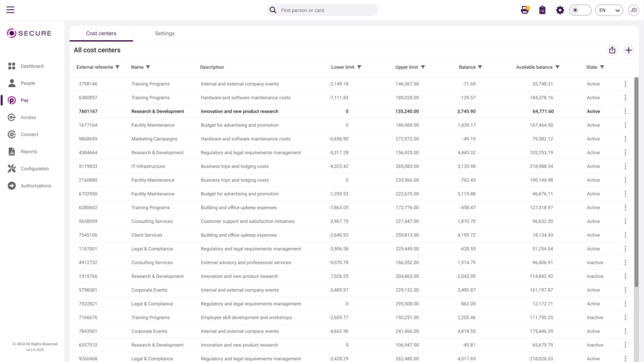Click the clipboard tasks icon in header

pos(543,10)
